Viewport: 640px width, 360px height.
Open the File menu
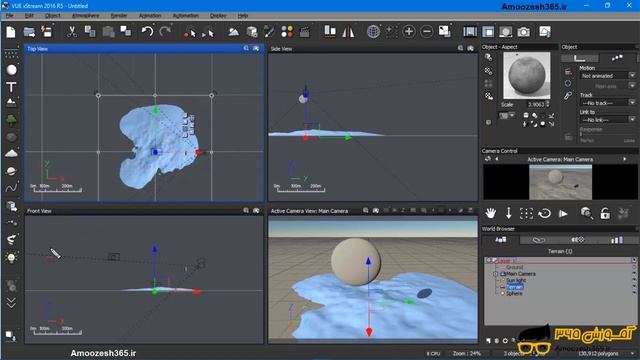pyautogui.click(x=9, y=16)
